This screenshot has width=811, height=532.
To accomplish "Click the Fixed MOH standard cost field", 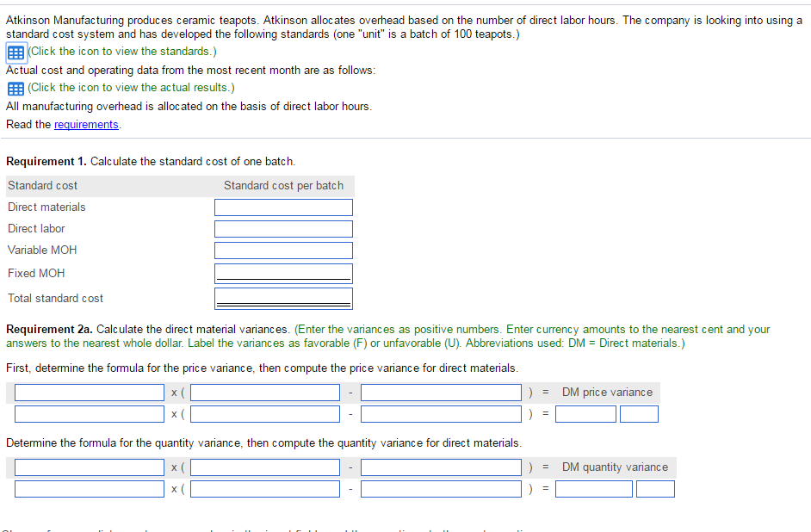I will click(283, 274).
